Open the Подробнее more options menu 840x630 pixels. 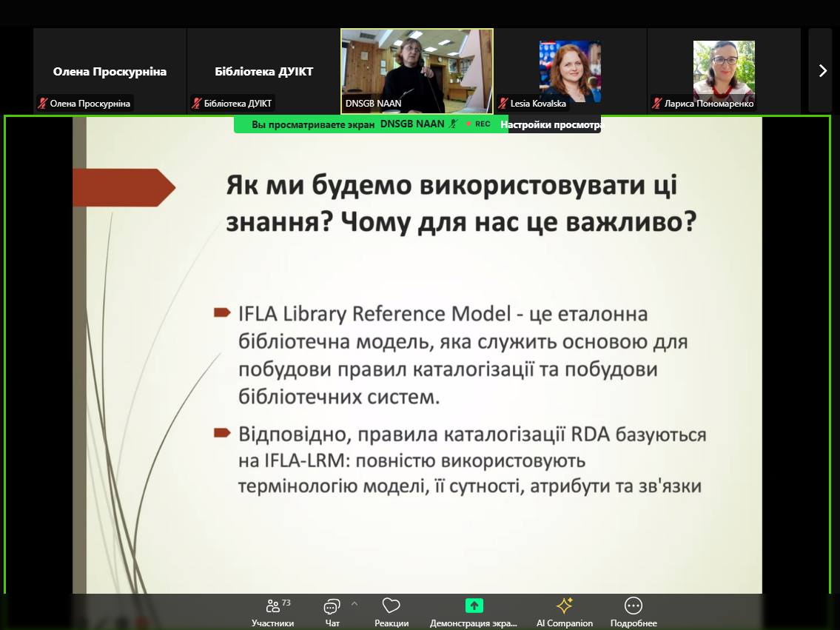[634, 612]
